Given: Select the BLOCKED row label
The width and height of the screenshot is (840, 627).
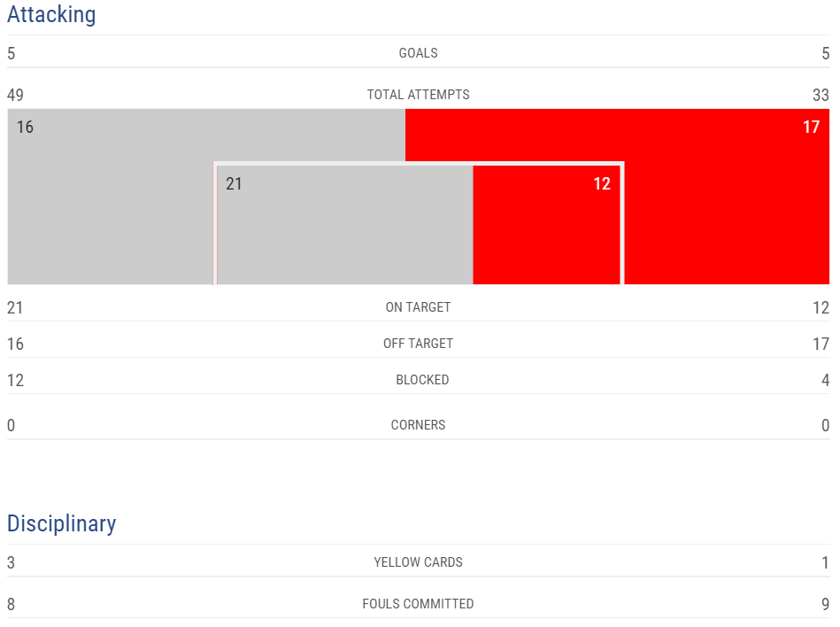Looking at the screenshot, I should tap(422, 380).
